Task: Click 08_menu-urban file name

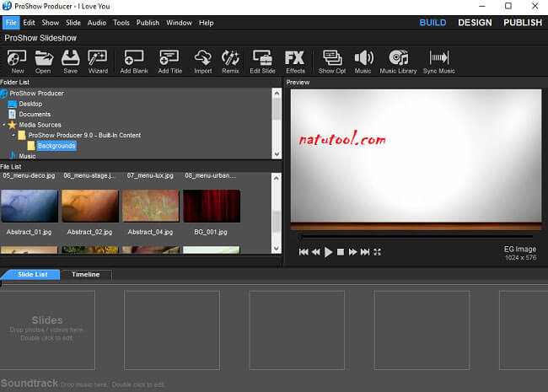Action: (211, 175)
